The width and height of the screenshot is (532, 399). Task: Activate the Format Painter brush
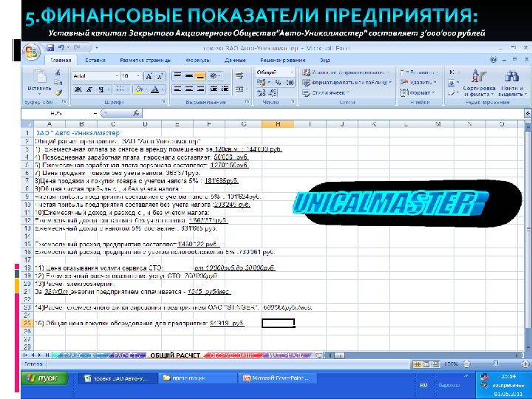tap(58, 92)
